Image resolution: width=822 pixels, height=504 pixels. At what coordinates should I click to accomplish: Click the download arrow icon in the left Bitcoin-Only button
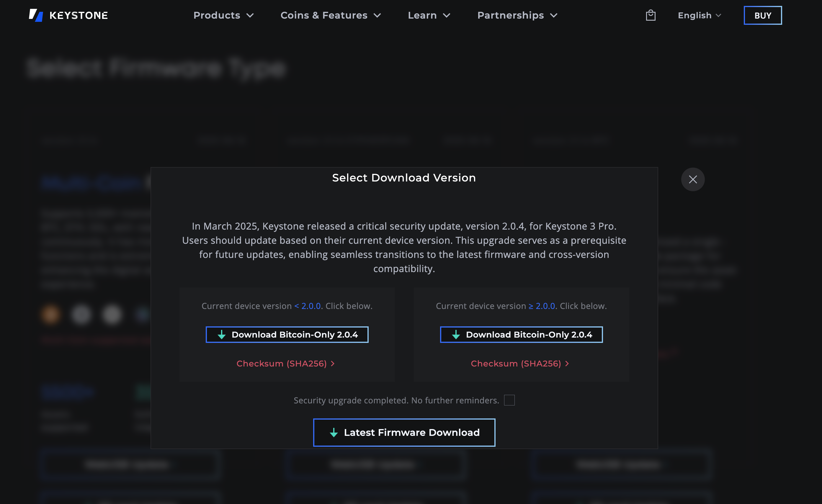[222, 335]
